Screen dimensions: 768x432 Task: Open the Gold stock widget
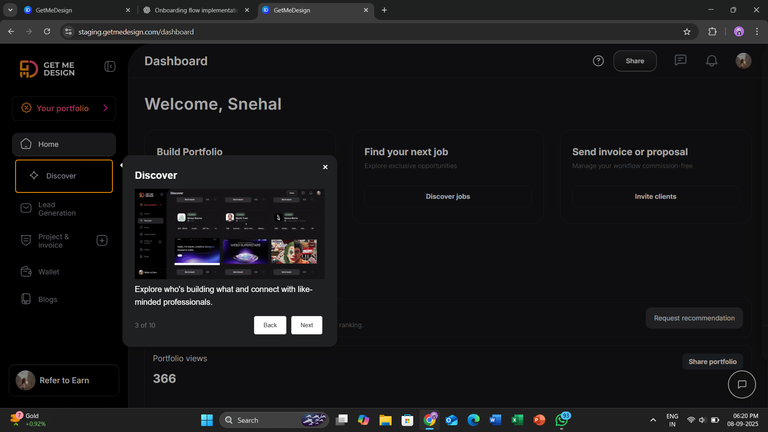[x=28, y=420]
